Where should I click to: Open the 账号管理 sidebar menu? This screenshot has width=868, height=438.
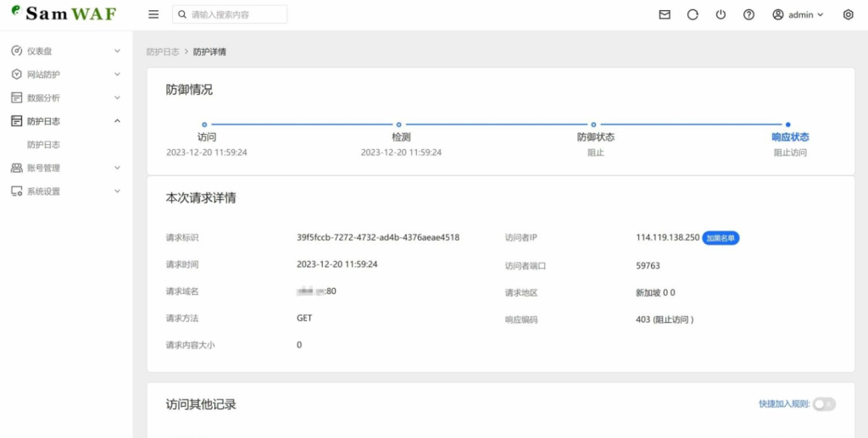66,168
